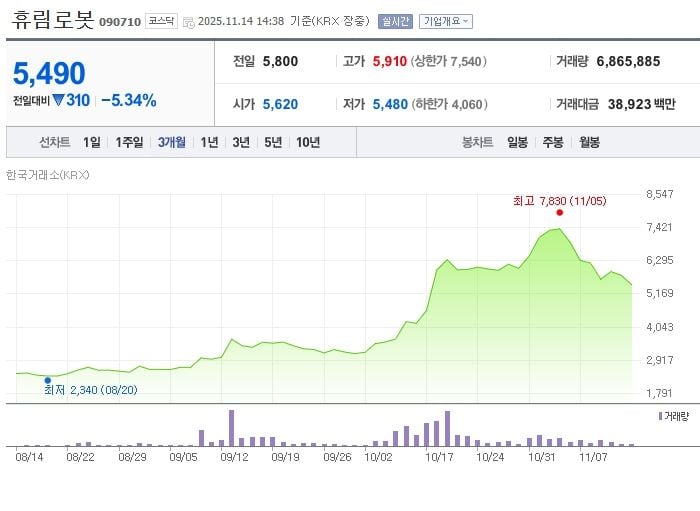Switch to the 일봉 candle chart
700x511 pixels.
pos(517,142)
